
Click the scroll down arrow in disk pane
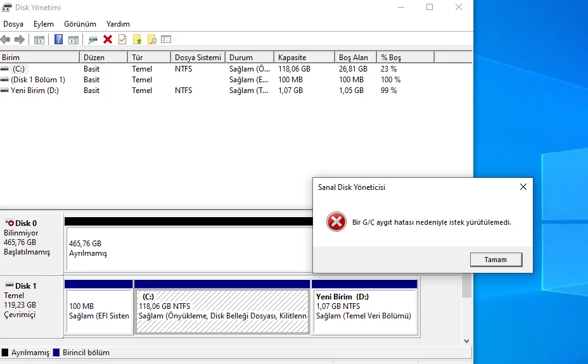tap(466, 341)
